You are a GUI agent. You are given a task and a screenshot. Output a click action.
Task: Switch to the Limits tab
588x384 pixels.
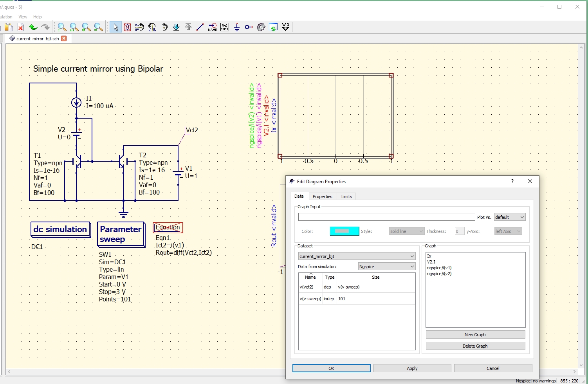pyautogui.click(x=346, y=197)
